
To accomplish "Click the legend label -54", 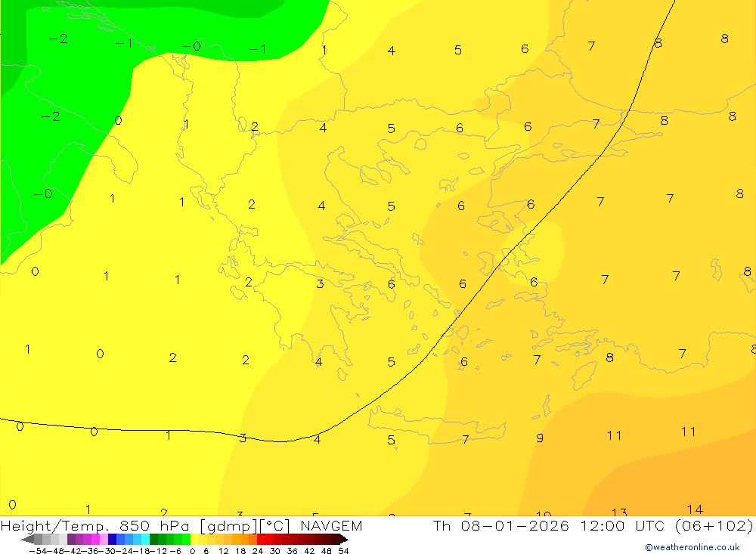I will 39,551.
